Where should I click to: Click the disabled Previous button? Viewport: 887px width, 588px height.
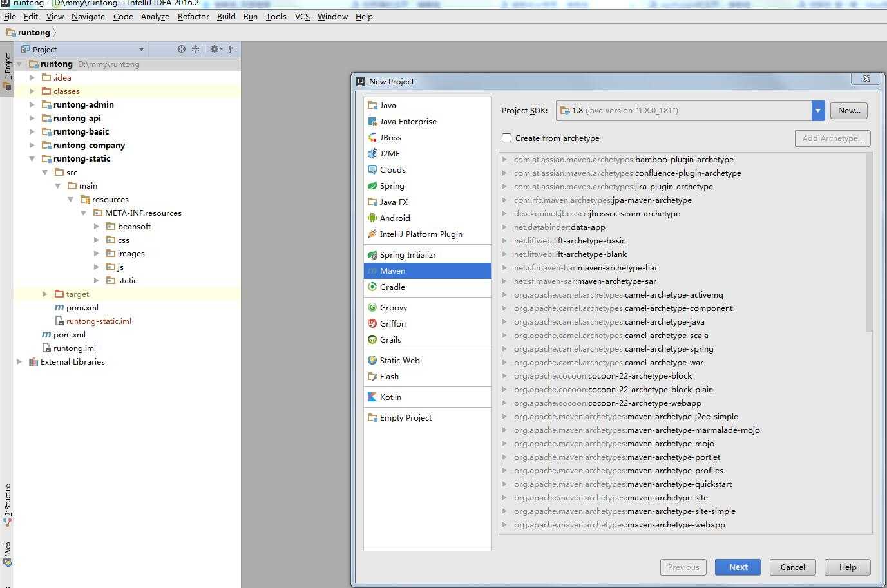[683, 567]
